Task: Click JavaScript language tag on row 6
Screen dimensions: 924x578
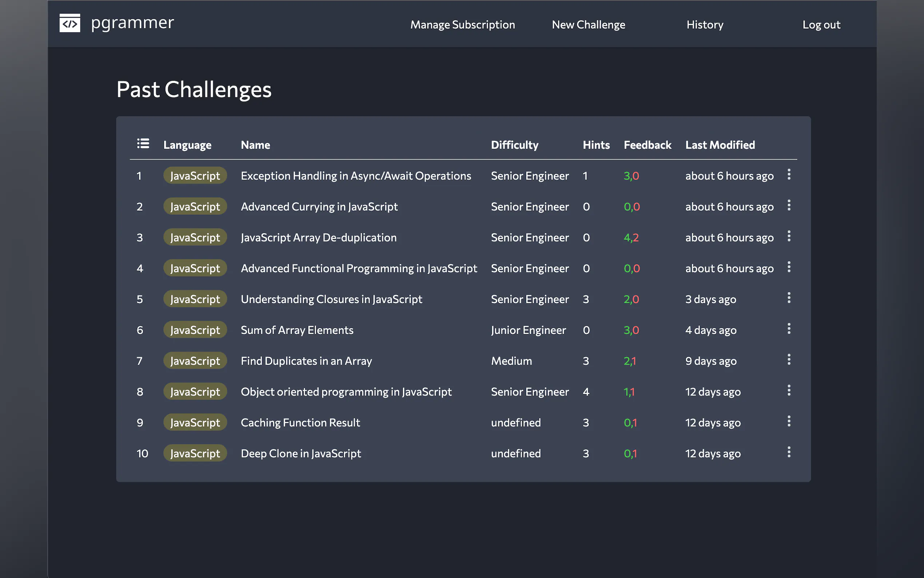Action: tap(195, 330)
